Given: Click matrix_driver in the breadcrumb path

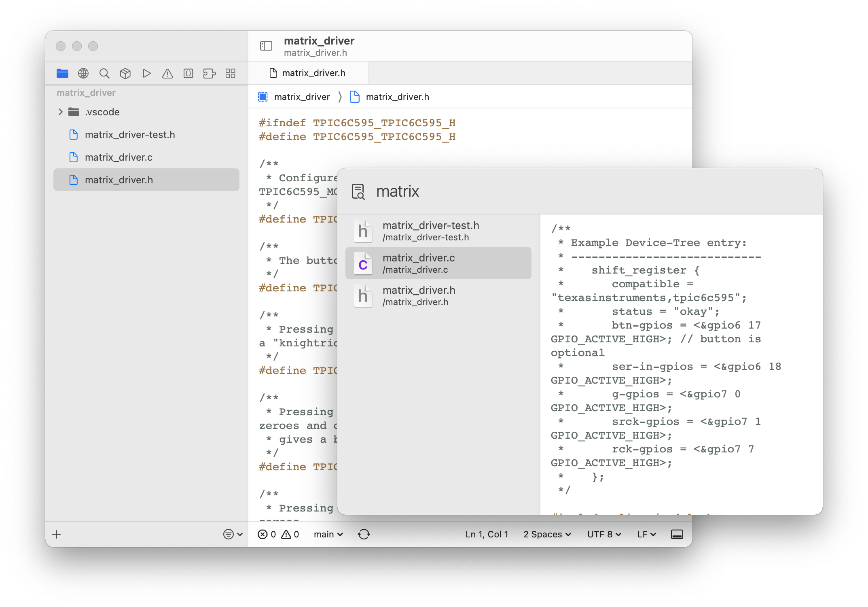Looking at the screenshot, I should tap(302, 97).
